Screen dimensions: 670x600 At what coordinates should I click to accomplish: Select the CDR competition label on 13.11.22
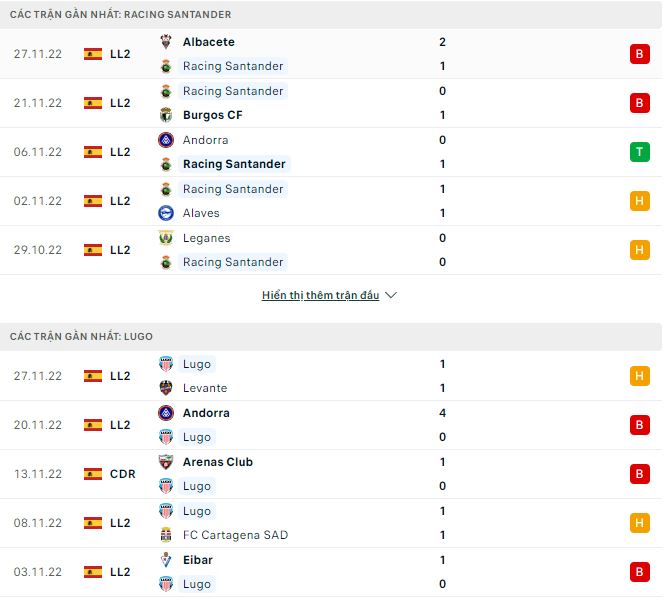coord(123,474)
